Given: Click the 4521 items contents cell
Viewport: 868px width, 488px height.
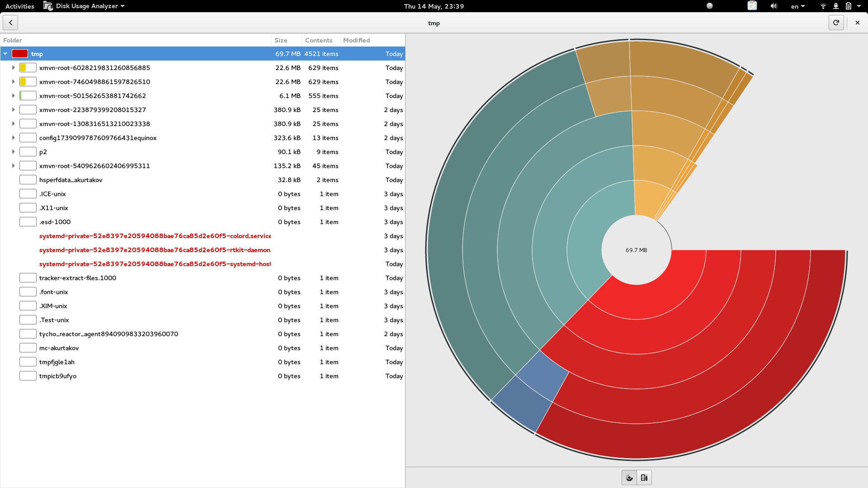Looking at the screenshot, I should click(x=321, y=54).
